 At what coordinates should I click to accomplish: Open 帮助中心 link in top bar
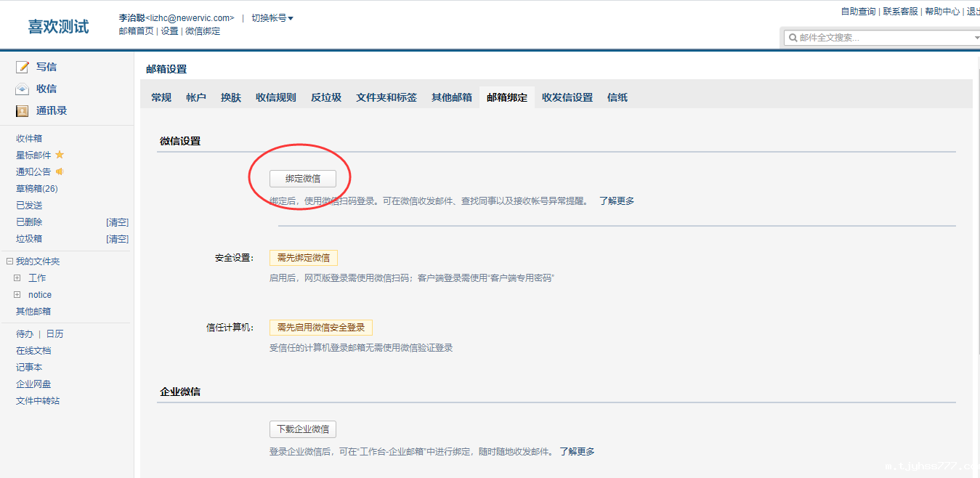coord(942,12)
